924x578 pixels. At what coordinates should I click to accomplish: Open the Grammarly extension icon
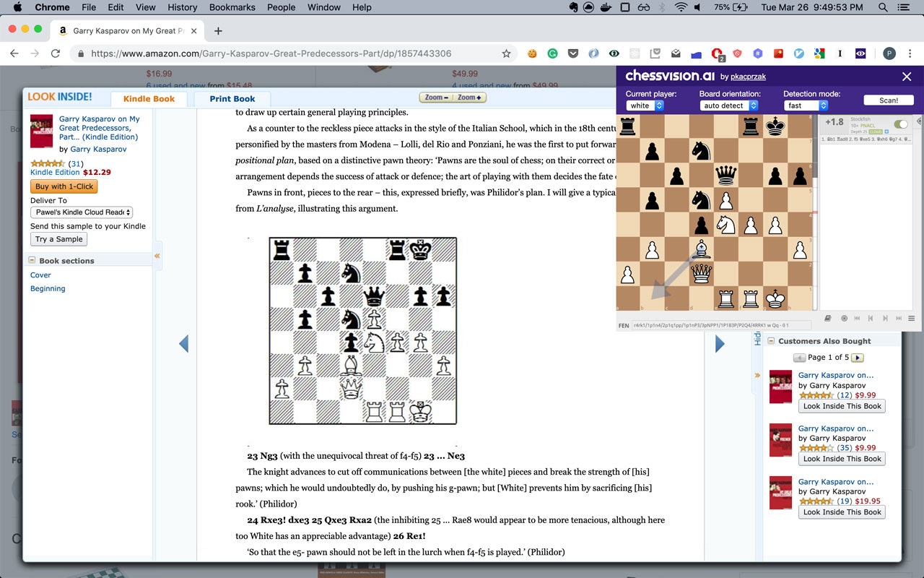pos(552,53)
